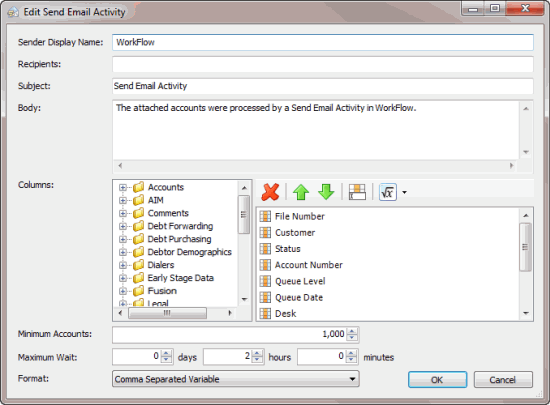
Task: Click Body area vertical scroll down arrow
Action: (x=526, y=152)
